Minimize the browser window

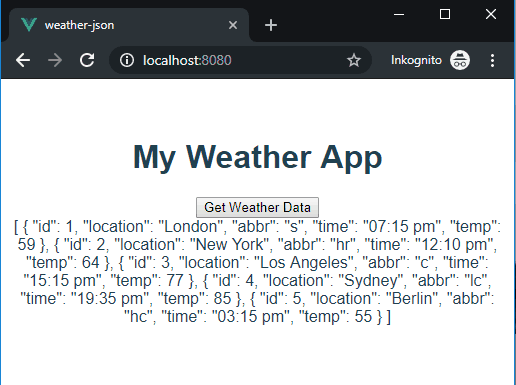point(399,14)
